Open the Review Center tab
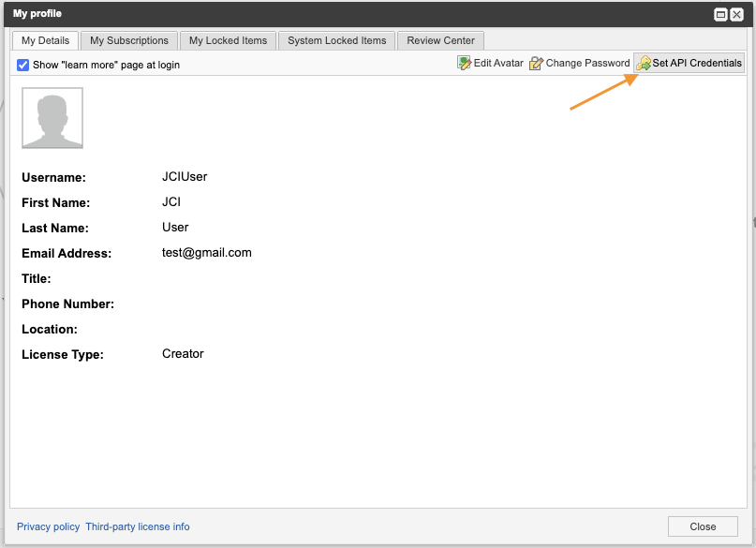Image resolution: width=756 pixels, height=548 pixels. click(440, 40)
